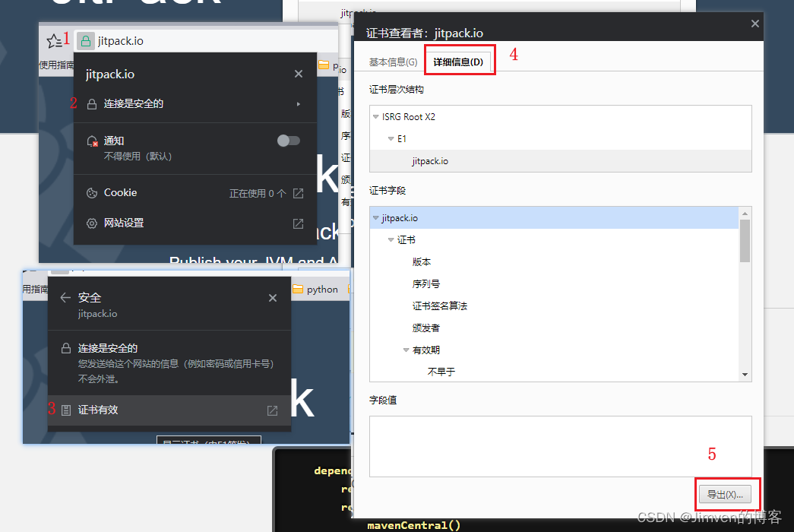794x532 pixels.
Task: Close the 安全 security popup
Action: click(273, 297)
